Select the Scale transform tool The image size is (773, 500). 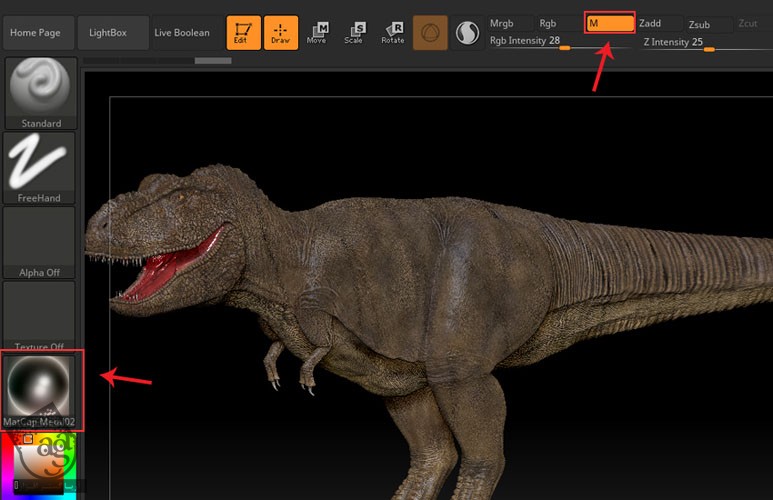pyautogui.click(x=354, y=33)
